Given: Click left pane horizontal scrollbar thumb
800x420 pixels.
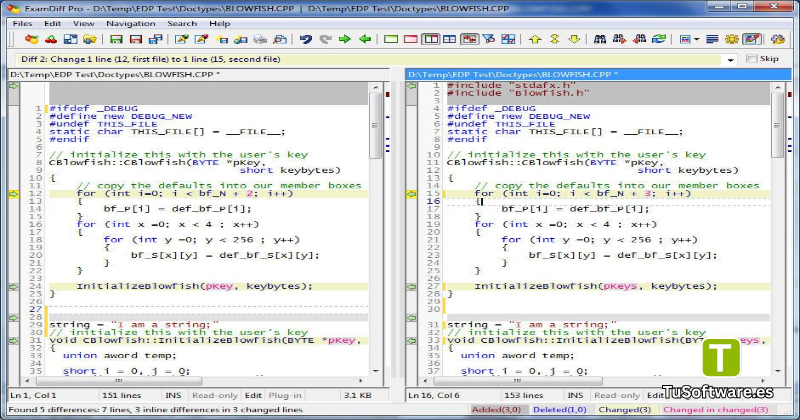Looking at the screenshot, I should (119, 381).
